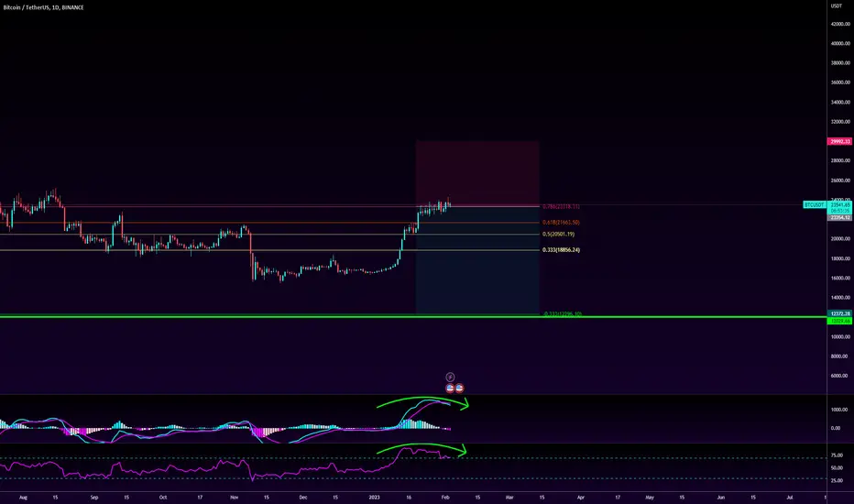Click the MACD pane 1000.00 scale value
Image resolution: width=854 pixels, height=504 pixels.
[839, 410]
